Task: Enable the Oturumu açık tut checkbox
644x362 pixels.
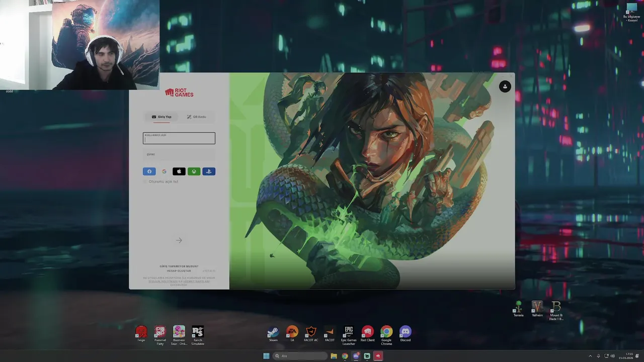Action: click(145, 182)
